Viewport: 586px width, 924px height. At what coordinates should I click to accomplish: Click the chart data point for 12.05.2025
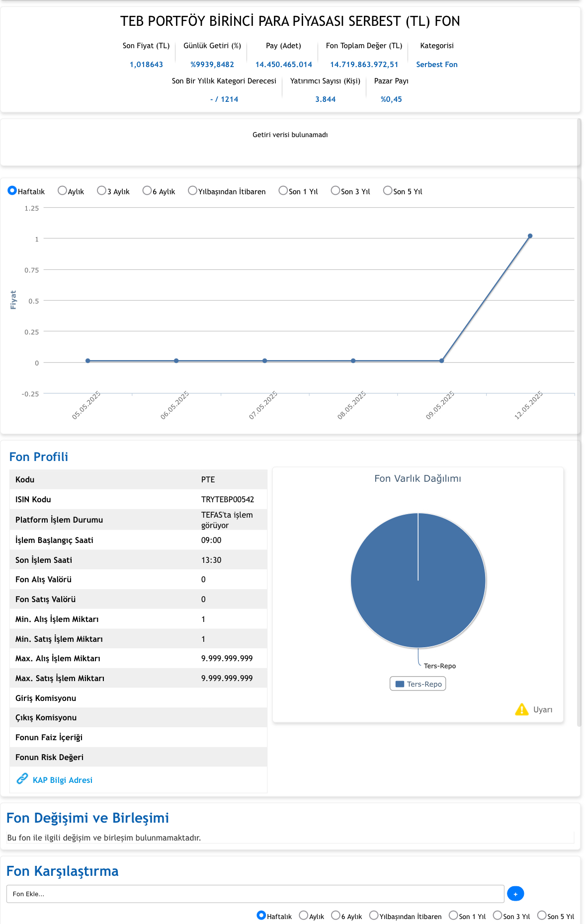click(x=530, y=236)
